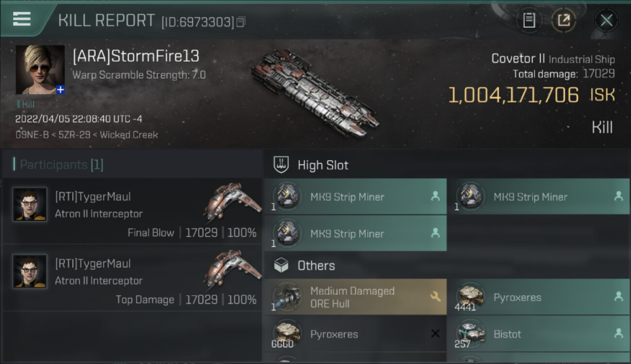The height and width of the screenshot is (364, 631).
Task: View StormFire13's character portrait
Action: click(x=40, y=69)
